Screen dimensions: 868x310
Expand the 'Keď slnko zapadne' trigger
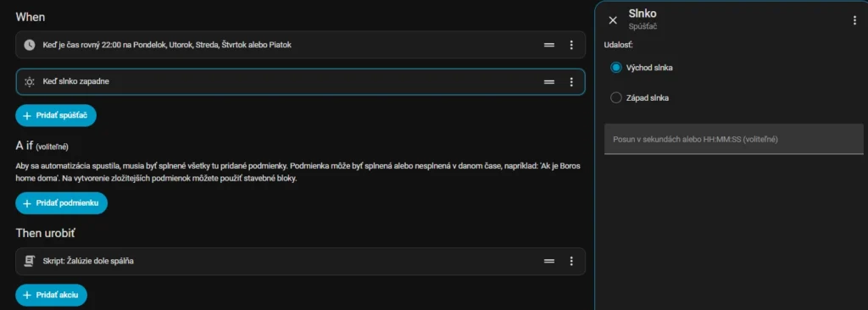tap(300, 82)
